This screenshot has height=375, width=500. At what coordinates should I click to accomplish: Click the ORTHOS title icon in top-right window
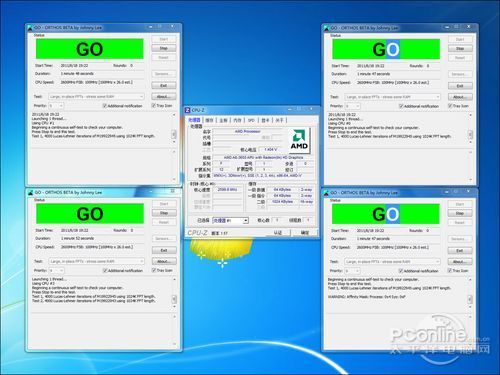tap(327, 28)
